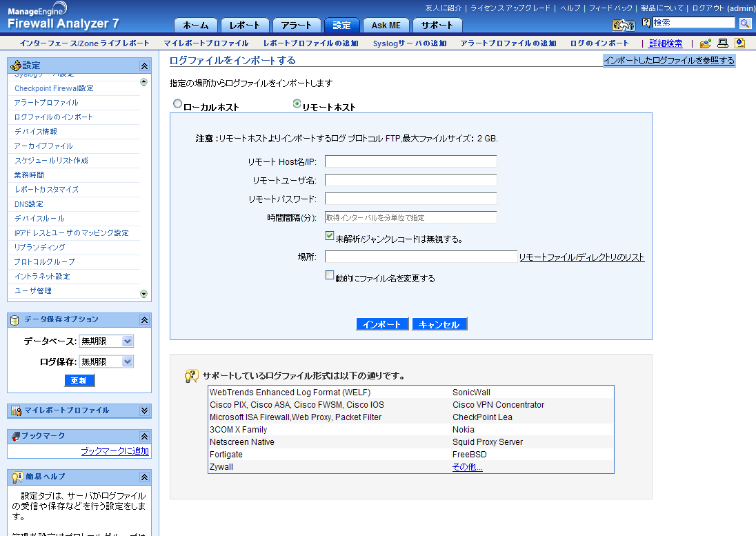The height and width of the screenshot is (536, 756).
Task: Click the キャンセル button
Action: click(x=439, y=324)
